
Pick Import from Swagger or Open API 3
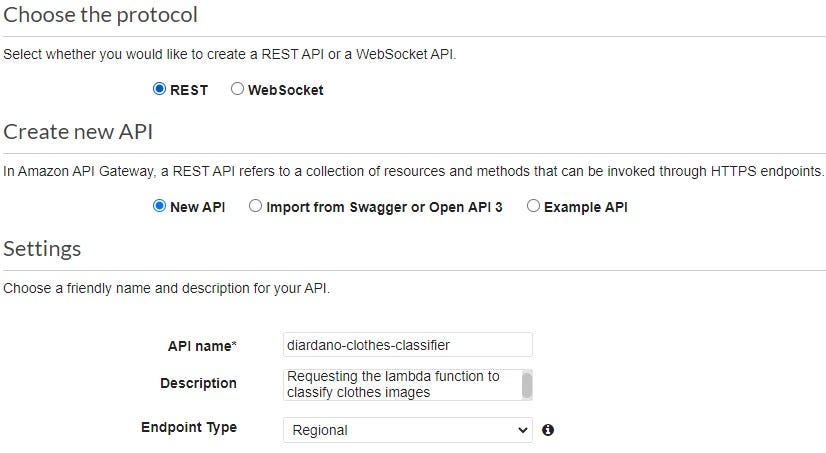256,207
